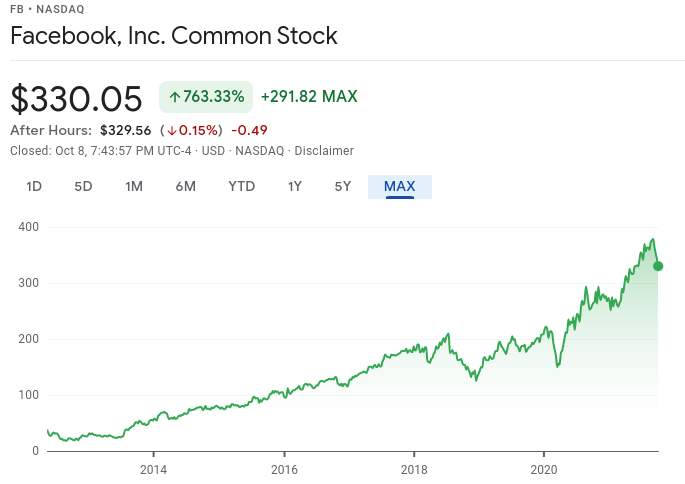Click the 2018 x-axis year label
Screen dimensions: 685x484
tap(413, 470)
